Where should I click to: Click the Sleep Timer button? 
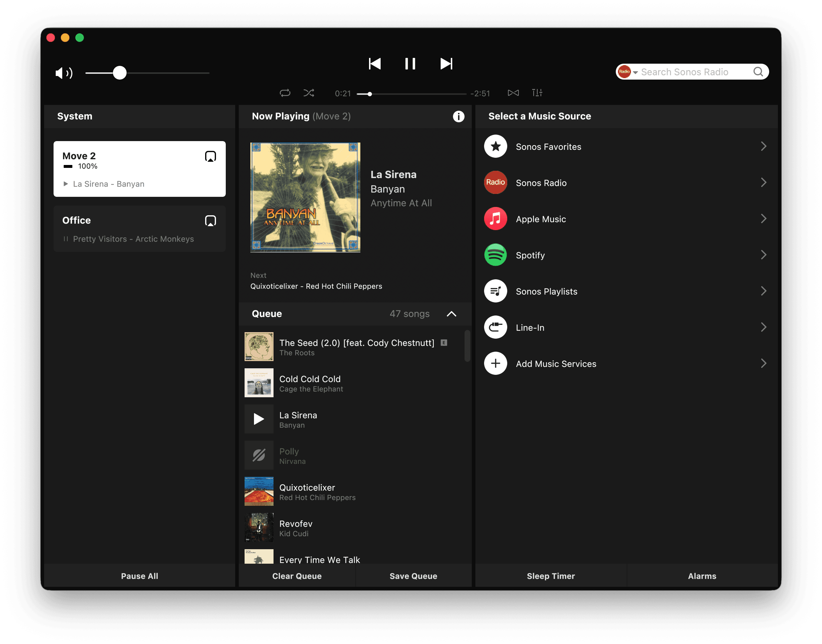tap(551, 576)
